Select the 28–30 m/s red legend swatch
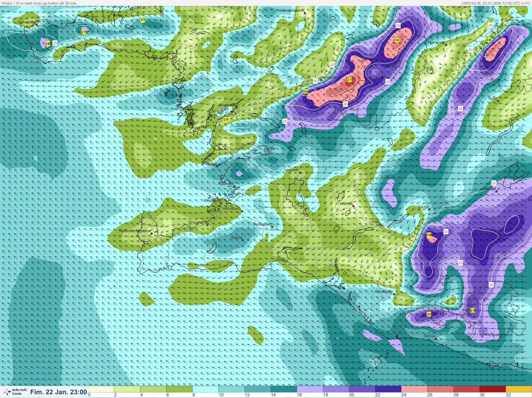Viewport: 532px width, 398px height. pyautogui.click(x=466, y=389)
